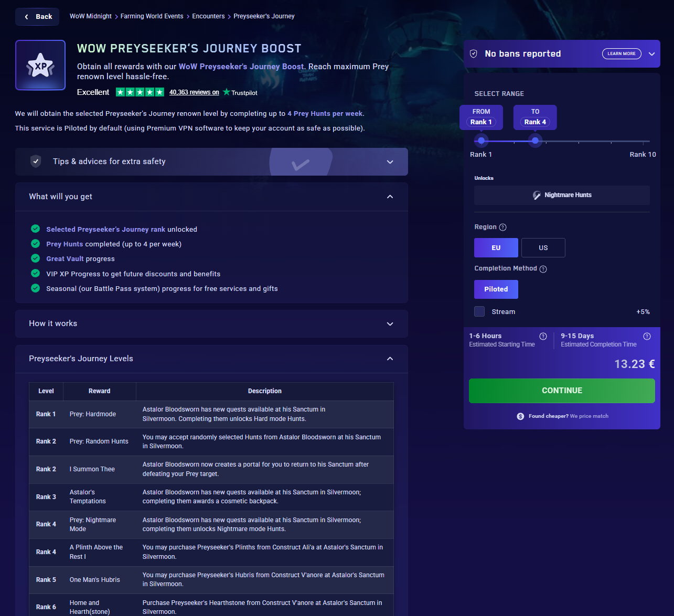The width and height of the screenshot is (674, 616).
Task: Click the FROM slider handle at Rank 1
Action: [481, 141]
